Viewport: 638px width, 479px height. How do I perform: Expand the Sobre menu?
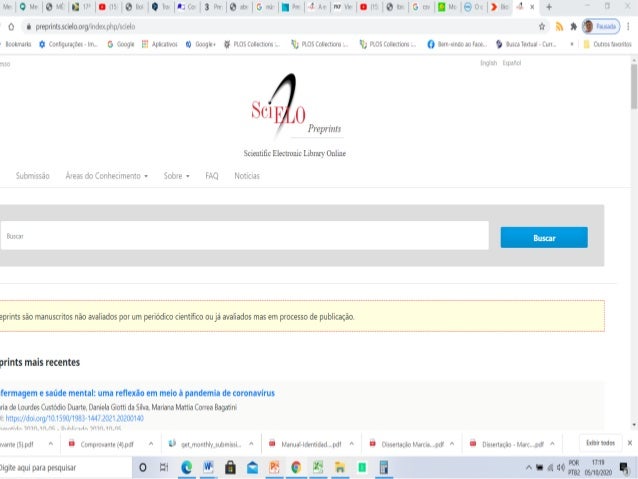click(177, 176)
